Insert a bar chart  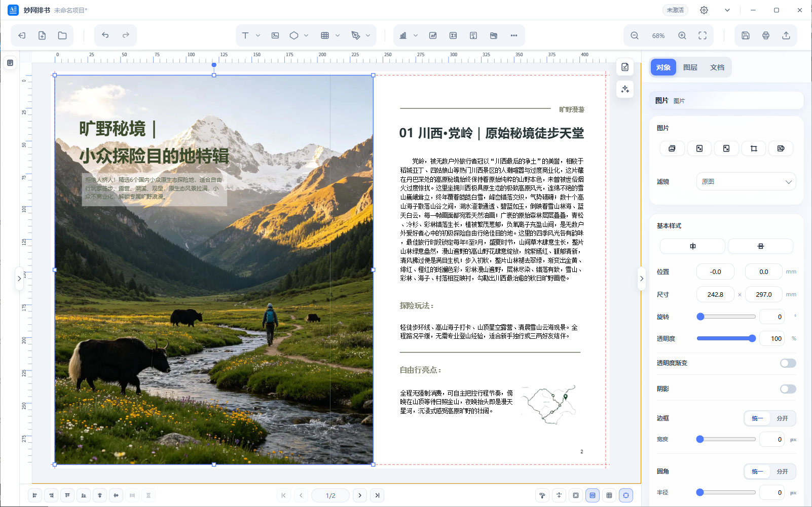coord(403,35)
